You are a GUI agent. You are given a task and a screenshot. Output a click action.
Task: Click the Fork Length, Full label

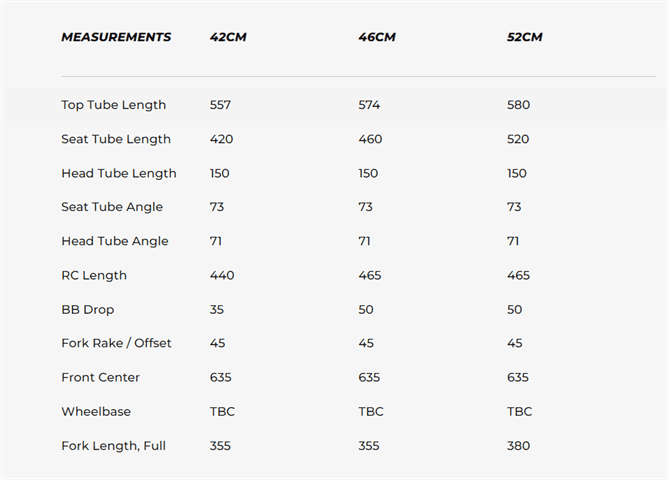point(113,446)
